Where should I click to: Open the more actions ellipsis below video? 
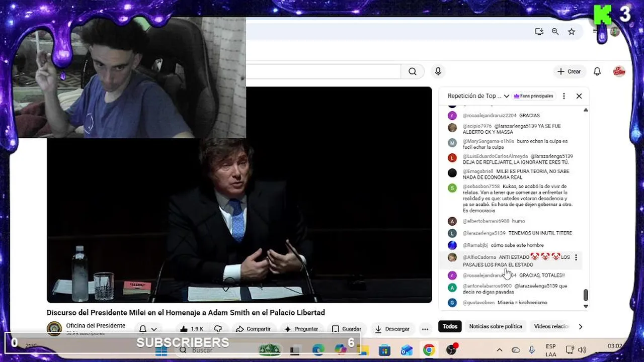pos(425,329)
